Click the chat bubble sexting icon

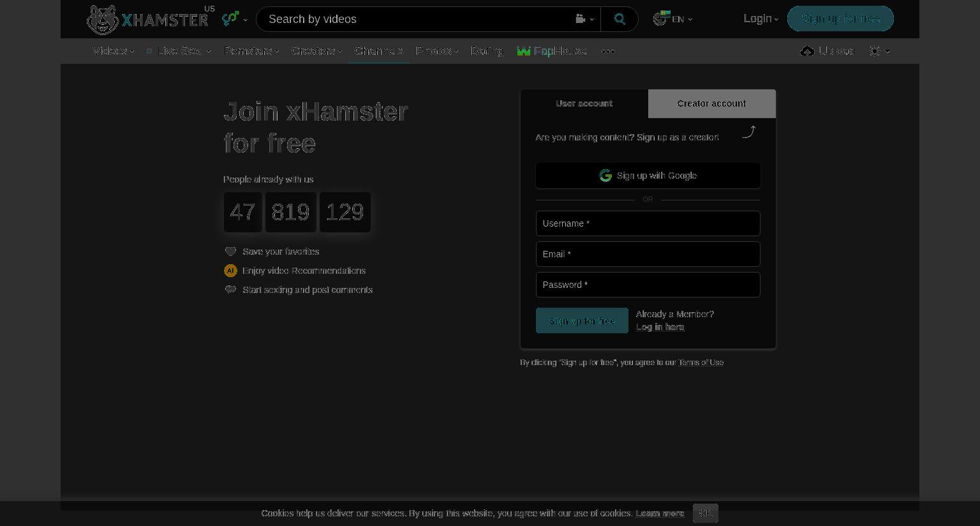(230, 290)
